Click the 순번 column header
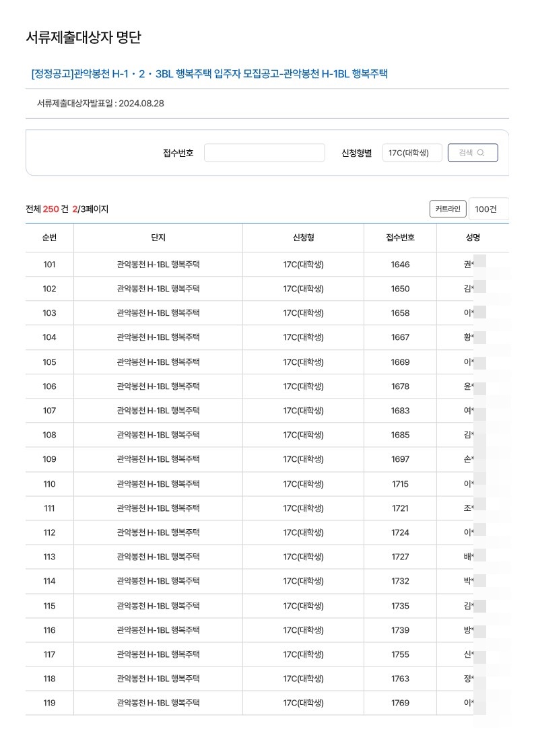 [x=48, y=237]
